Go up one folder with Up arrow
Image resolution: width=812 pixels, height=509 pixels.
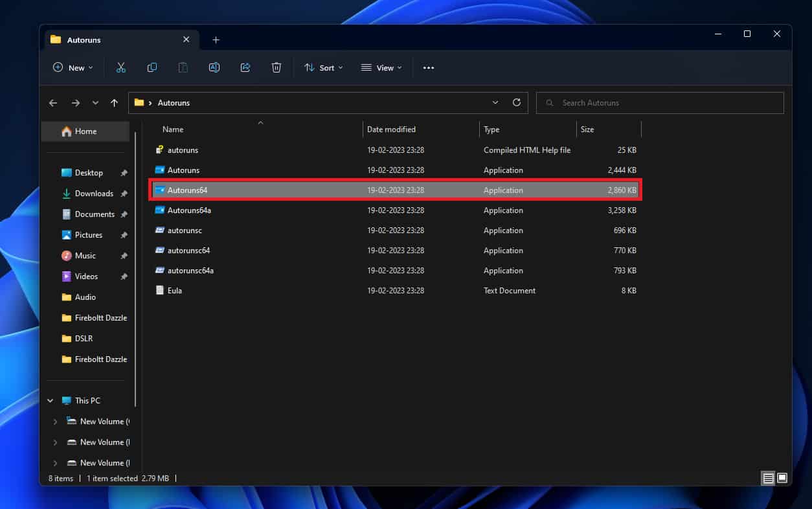coord(115,103)
